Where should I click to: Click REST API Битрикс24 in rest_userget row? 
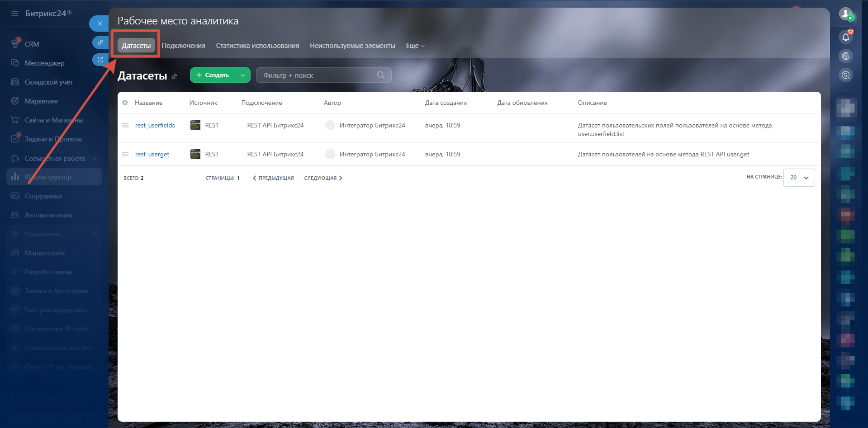pos(275,154)
